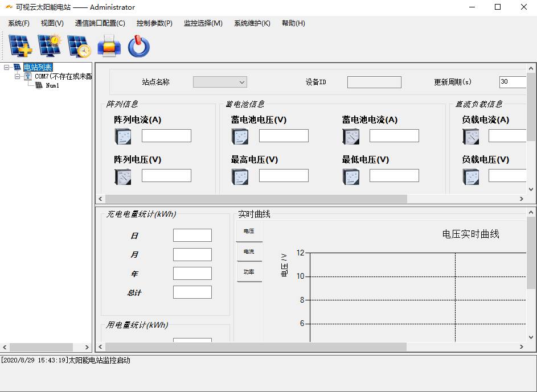The image size is (537, 392).
Task: Switch the curve to 电流
Action: (x=249, y=251)
